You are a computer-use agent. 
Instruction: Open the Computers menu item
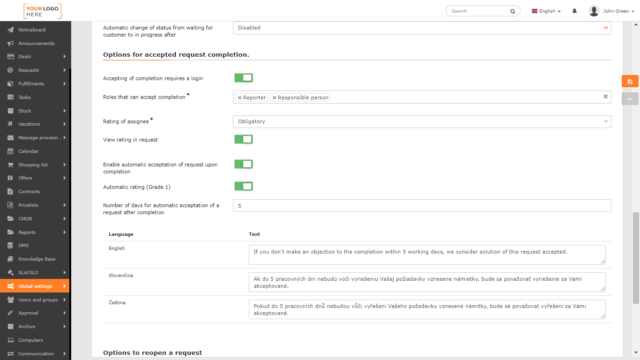[x=35, y=340]
